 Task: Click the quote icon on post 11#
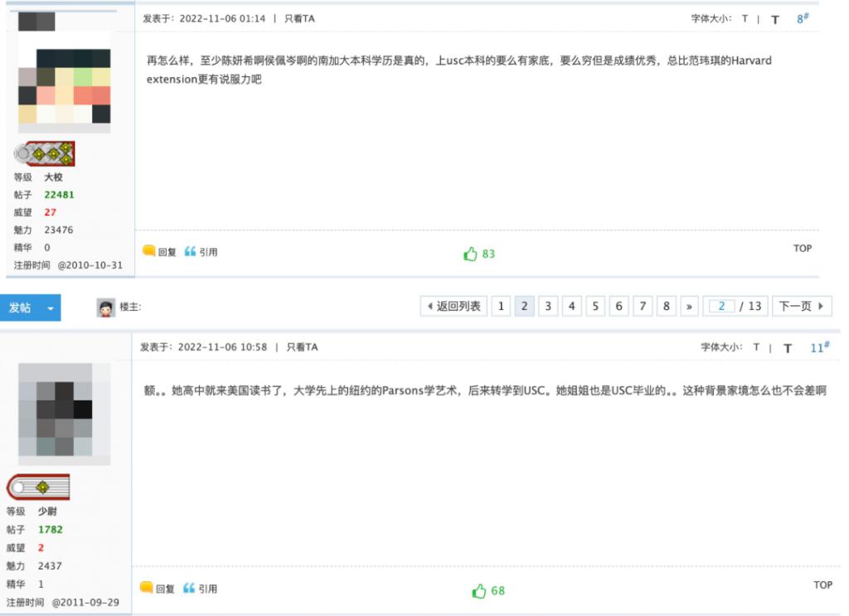coord(189,588)
